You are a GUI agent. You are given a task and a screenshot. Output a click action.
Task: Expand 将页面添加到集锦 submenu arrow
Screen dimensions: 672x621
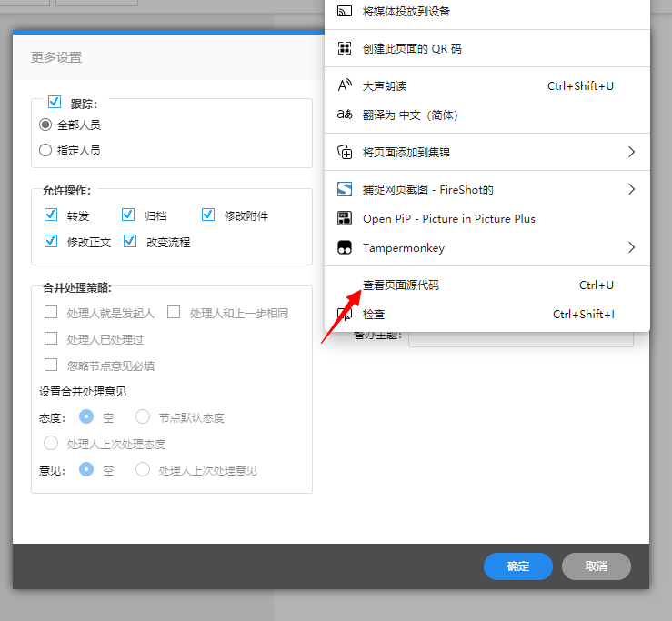(x=631, y=152)
